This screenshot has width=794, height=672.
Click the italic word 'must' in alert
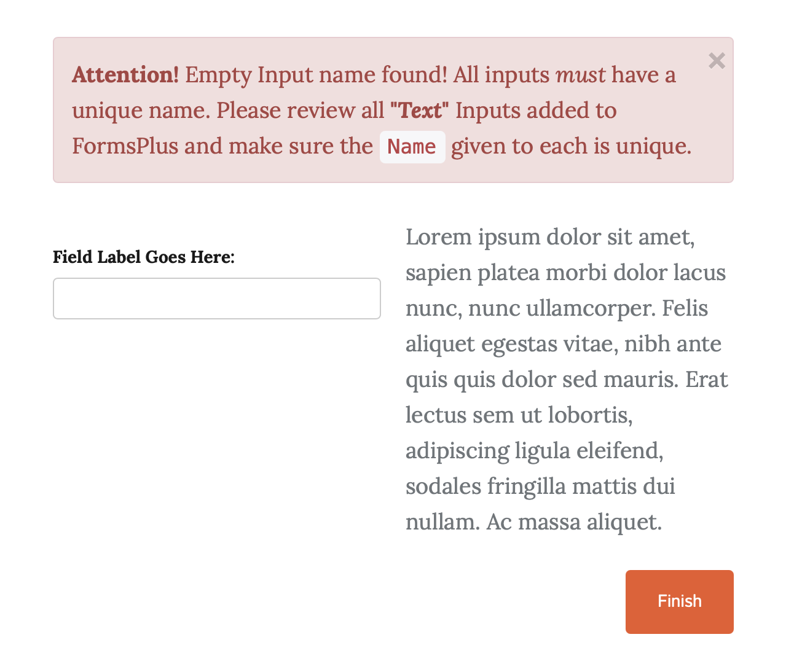[x=580, y=75]
